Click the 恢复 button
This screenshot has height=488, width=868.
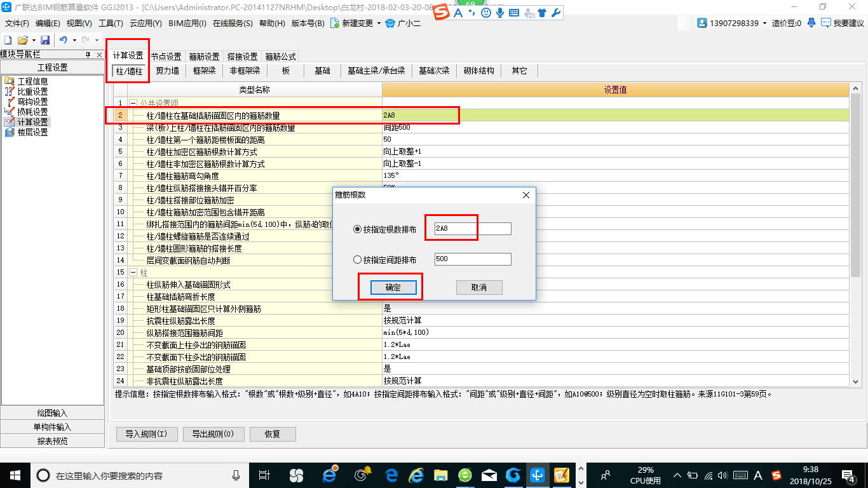click(x=273, y=435)
